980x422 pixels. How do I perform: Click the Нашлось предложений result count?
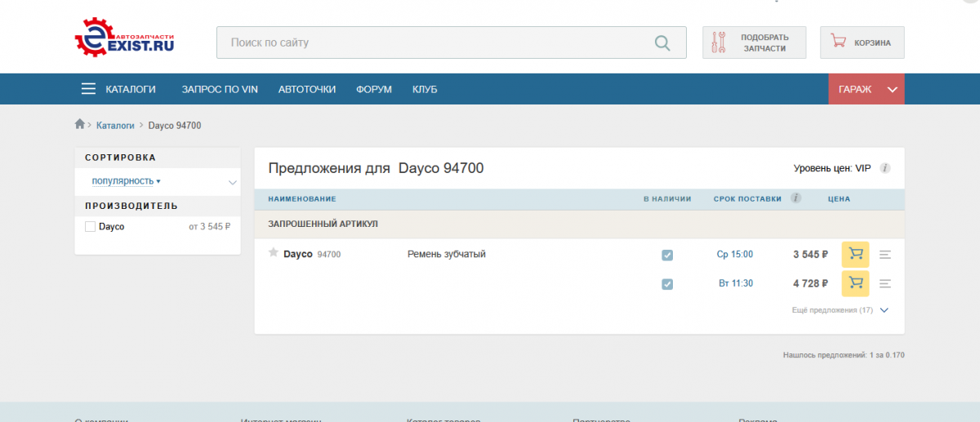coord(844,355)
